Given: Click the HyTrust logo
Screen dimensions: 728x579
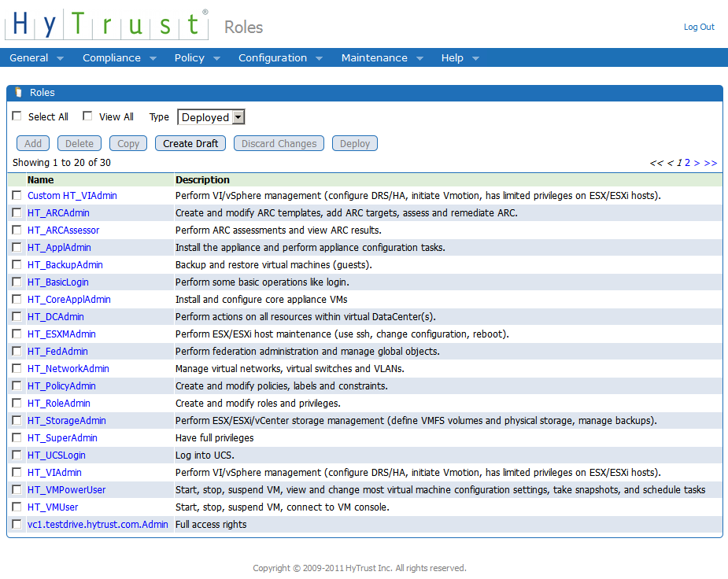Looking at the screenshot, I should tap(106, 24).
